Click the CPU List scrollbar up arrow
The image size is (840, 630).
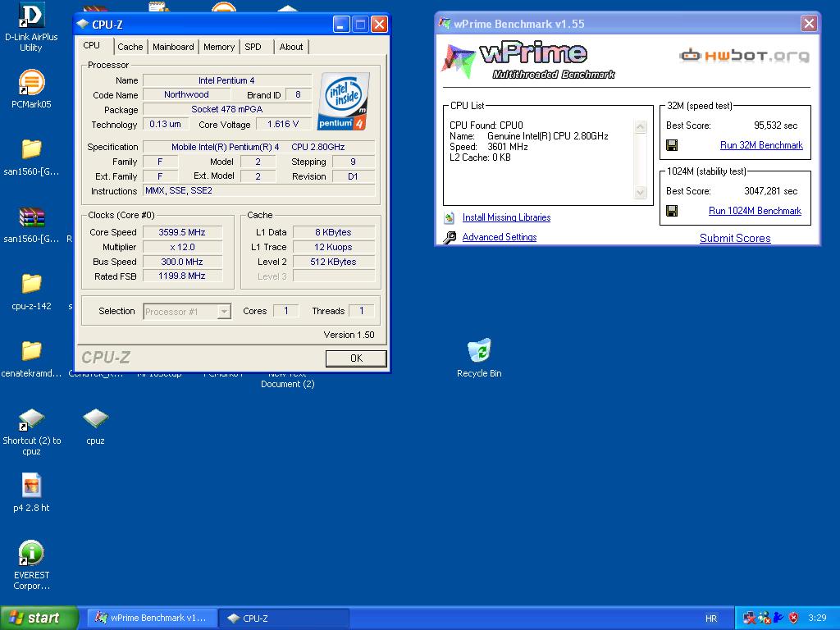click(x=640, y=127)
